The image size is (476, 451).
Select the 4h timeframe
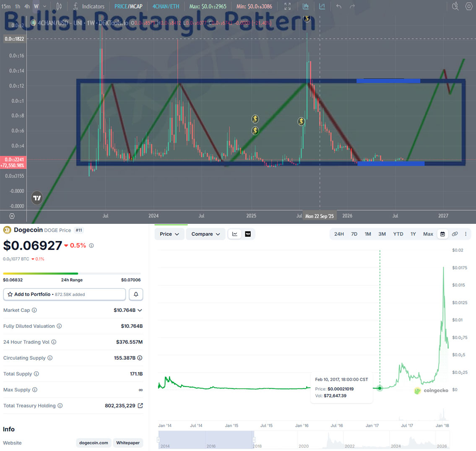point(27,6)
